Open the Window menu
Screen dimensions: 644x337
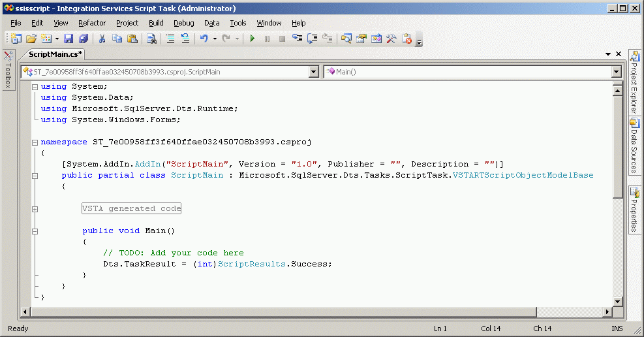pyautogui.click(x=269, y=23)
